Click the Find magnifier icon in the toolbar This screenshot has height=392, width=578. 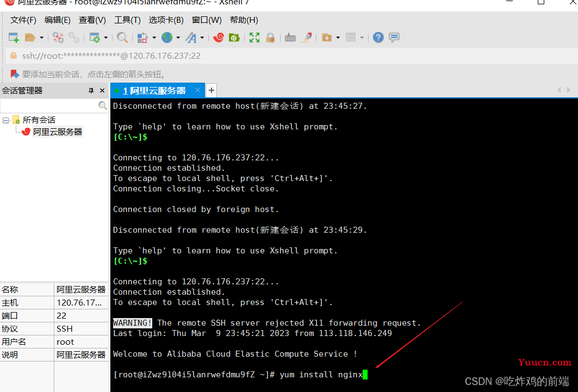click(122, 37)
